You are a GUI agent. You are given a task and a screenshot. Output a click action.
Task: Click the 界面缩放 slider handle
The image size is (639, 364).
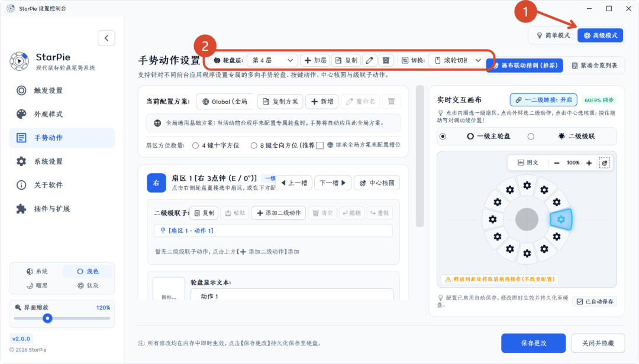[x=48, y=318]
